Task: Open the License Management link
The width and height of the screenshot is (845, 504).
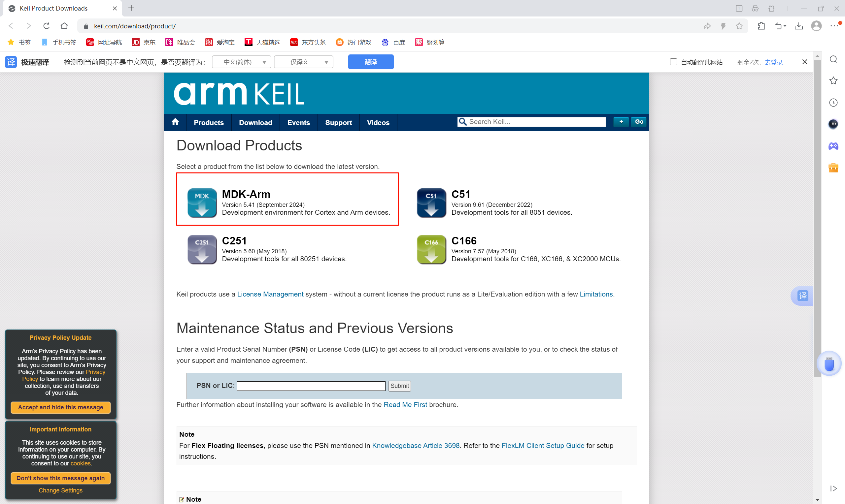Action: (270, 294)
